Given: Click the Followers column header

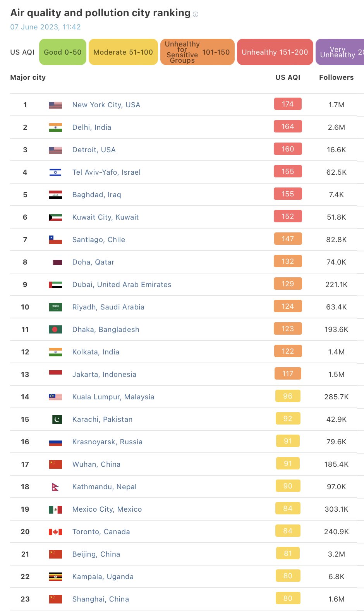Looking at the screenshot, I should (x=336, y=77).
